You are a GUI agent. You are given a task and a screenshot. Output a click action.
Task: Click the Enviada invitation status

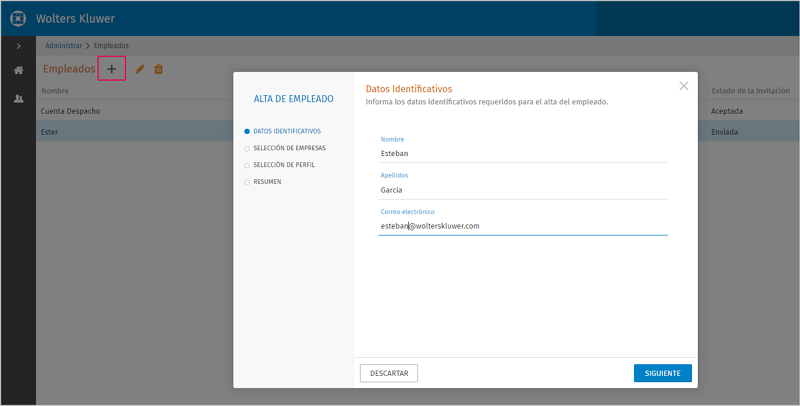[x=724, y=132]
